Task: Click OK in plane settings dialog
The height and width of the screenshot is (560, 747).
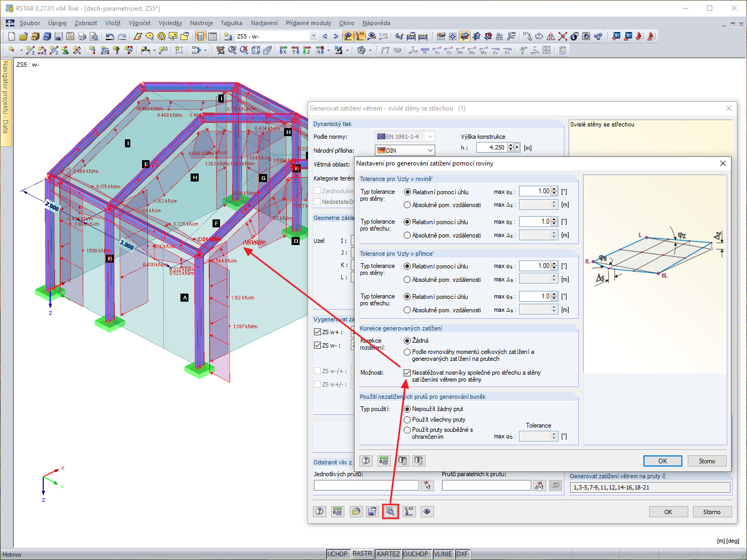Action: [x=663, y=461]
